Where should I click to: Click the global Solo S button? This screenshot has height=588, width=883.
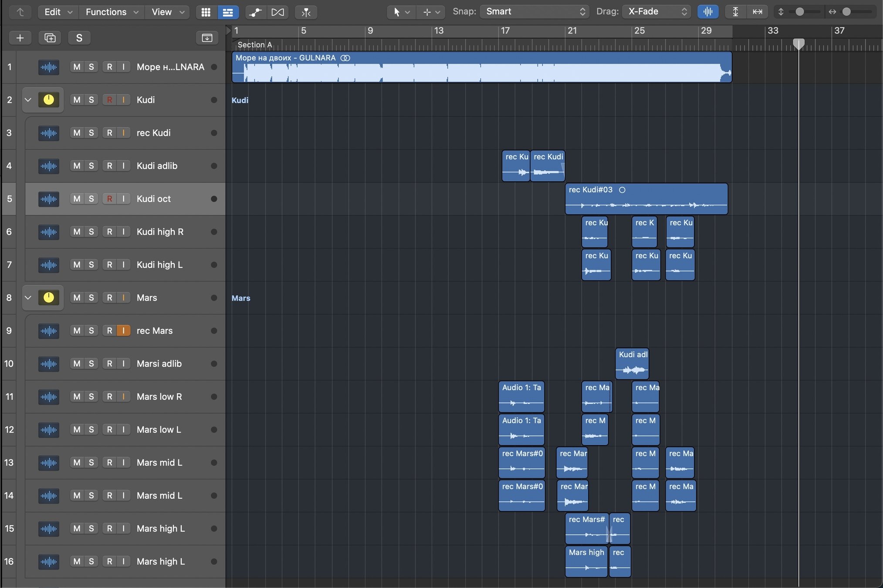tap(79, 38)
